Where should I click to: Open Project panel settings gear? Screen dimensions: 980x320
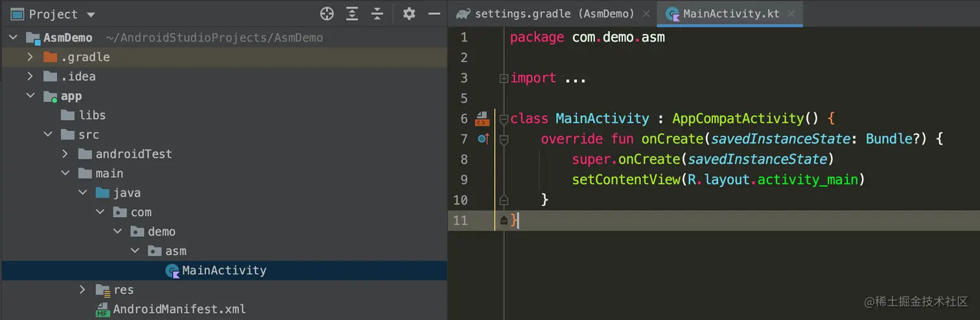[x=408, y=14]
